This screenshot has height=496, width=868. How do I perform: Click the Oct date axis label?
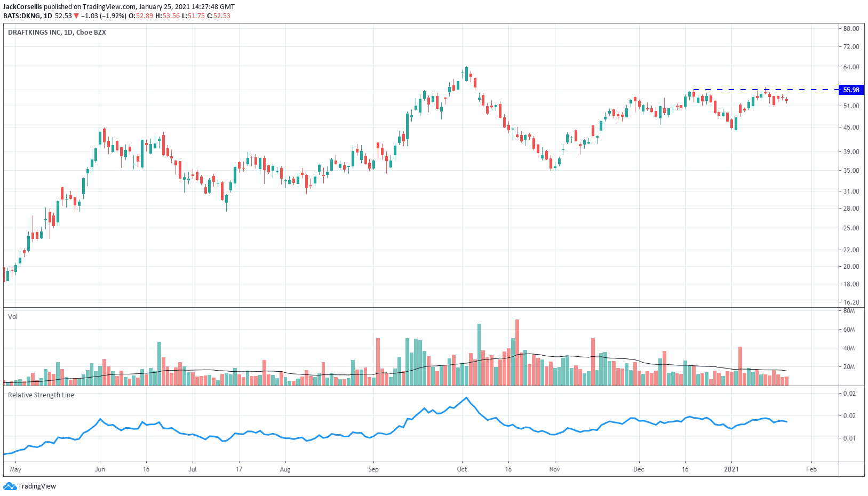(x=462, y=470)
